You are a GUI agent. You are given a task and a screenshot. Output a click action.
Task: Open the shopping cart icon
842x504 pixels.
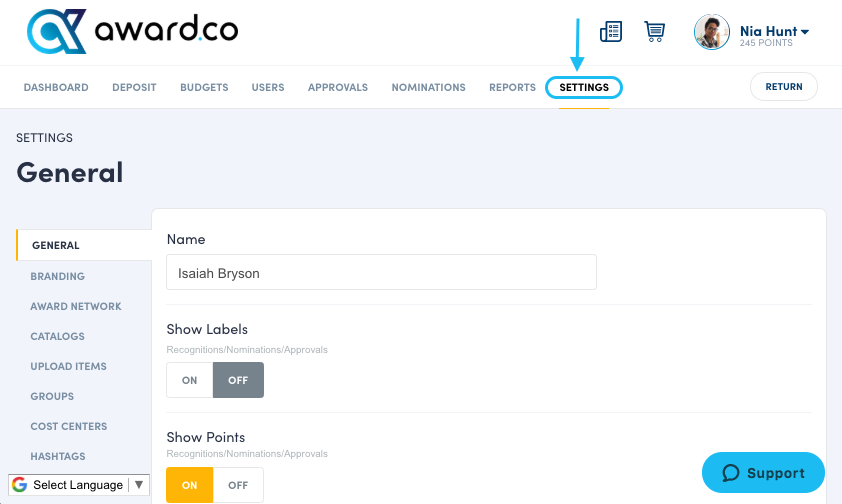(x=655, y=32)
